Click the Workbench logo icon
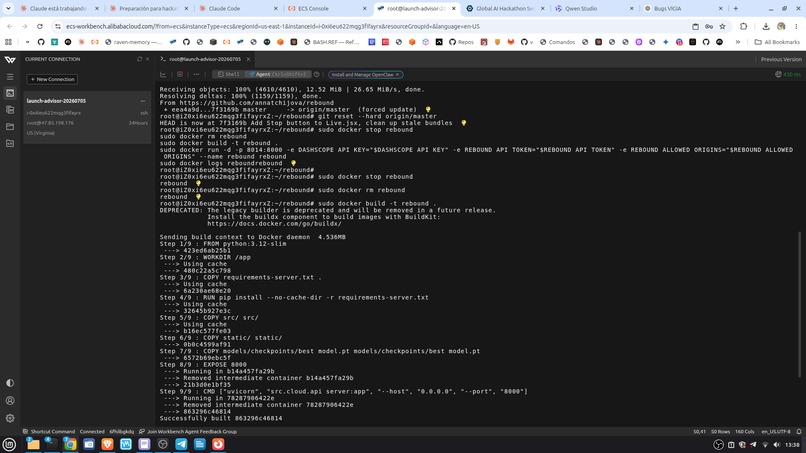The height and width of the screenshot is (453, 806). click(x=10, y=60)
